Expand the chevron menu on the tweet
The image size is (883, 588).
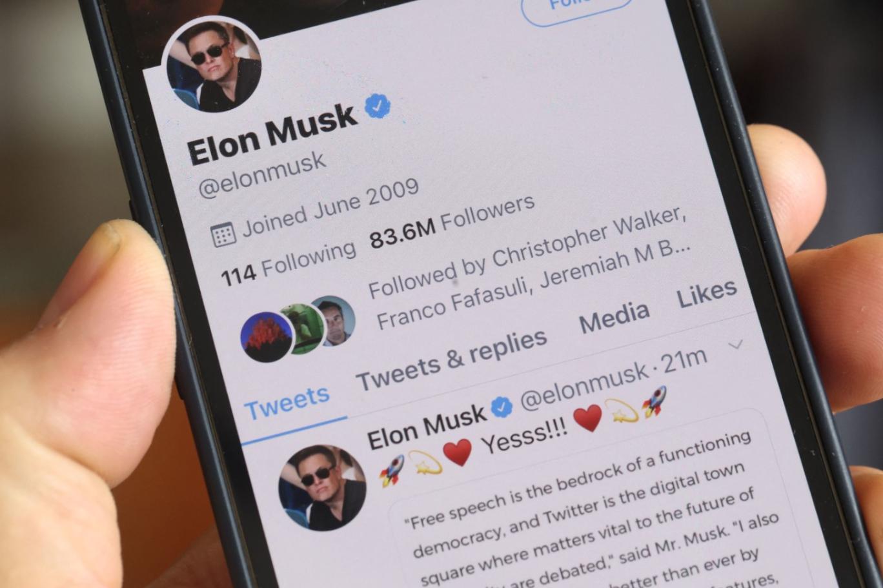coord(735,344)
